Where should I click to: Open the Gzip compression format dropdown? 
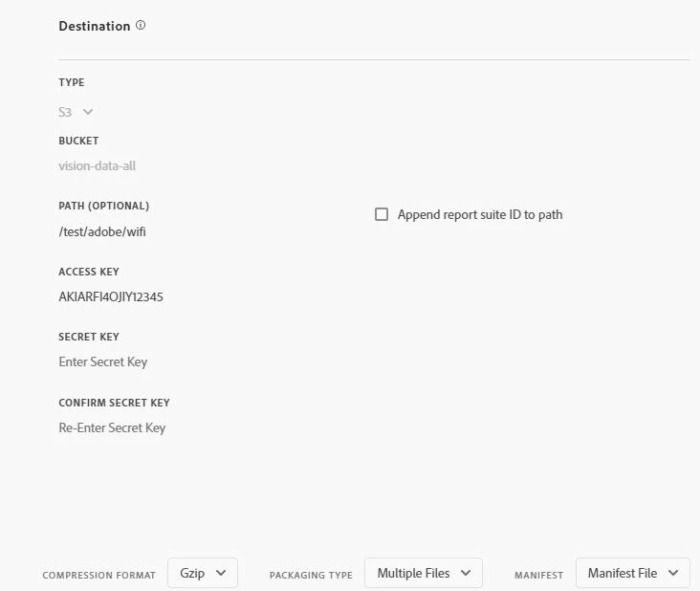(x=203, y=573)
